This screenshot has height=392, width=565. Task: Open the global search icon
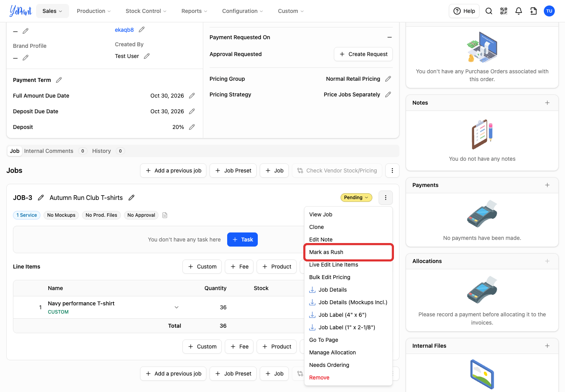point(489,11)
